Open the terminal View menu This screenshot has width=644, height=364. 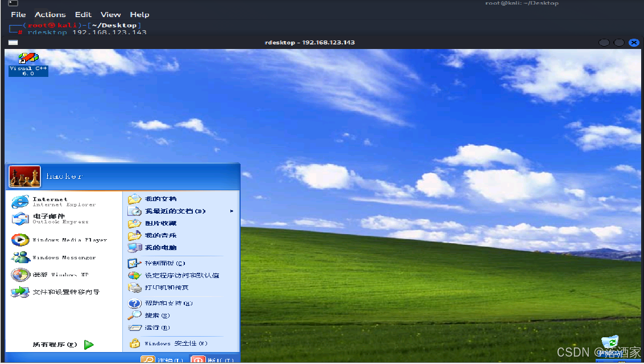coord(110,14)
